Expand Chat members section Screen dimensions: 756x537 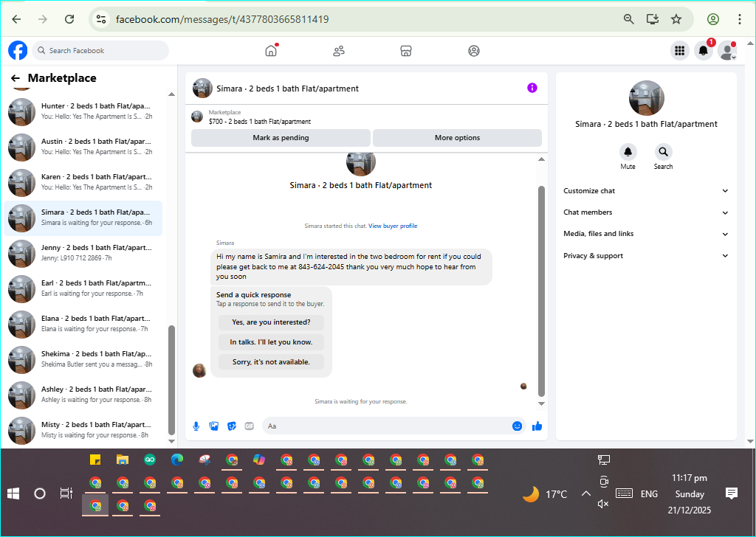646,212
